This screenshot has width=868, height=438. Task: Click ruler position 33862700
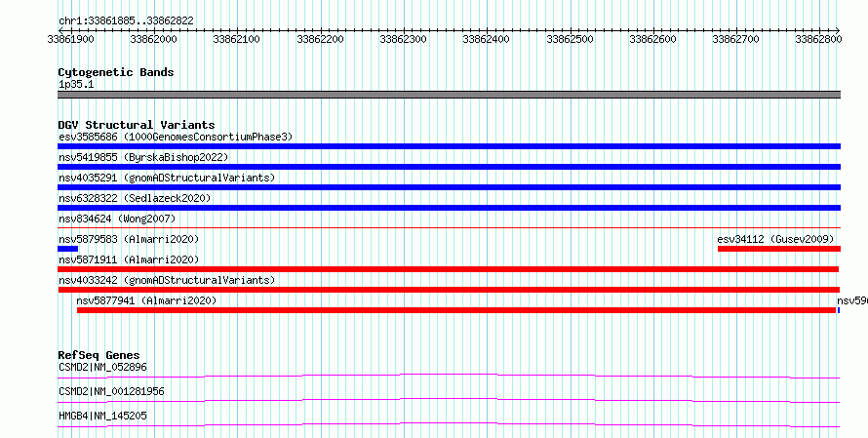(735, 39)
